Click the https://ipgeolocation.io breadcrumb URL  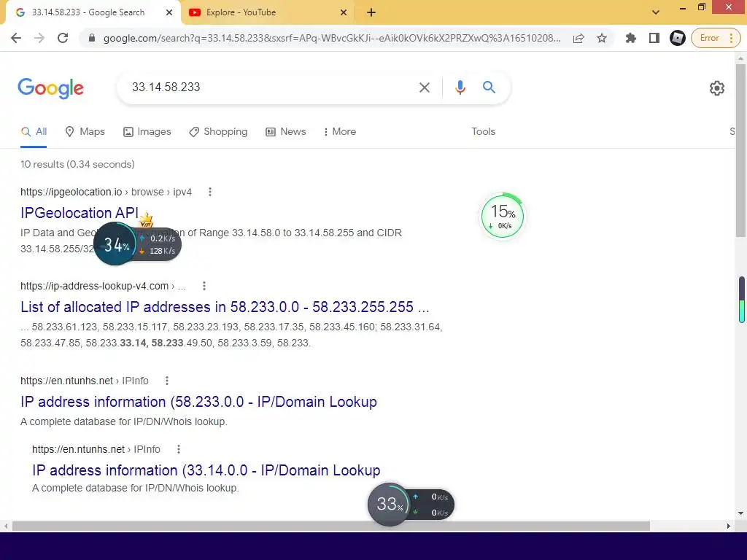coord(71,192)
